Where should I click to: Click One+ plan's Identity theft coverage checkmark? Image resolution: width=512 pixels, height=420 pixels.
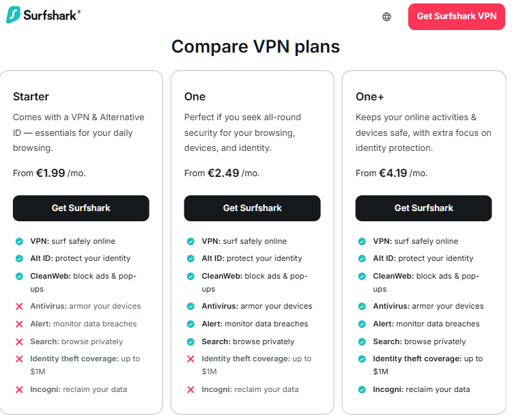click(x=362, y=359)
